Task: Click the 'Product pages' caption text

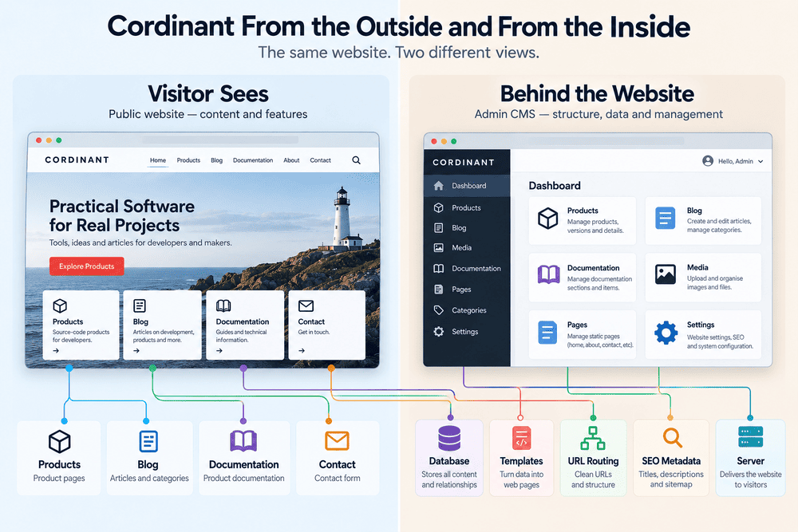Action: pos(59,479)
